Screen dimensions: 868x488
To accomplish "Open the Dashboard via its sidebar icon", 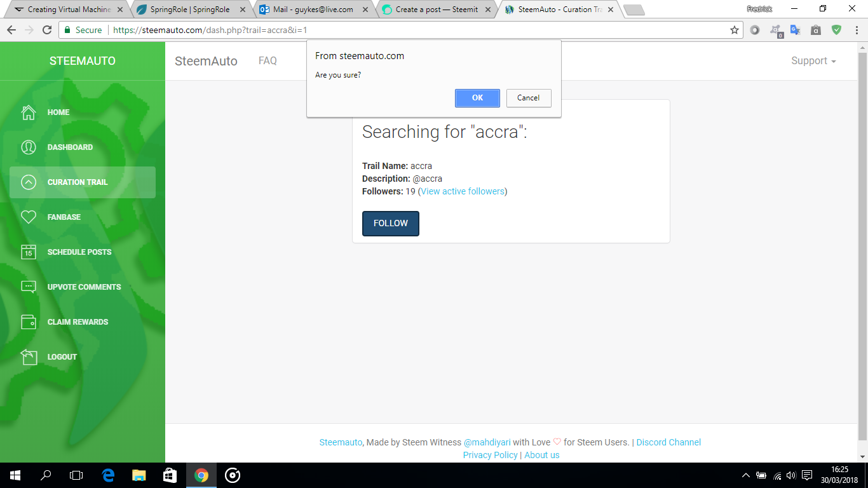I will (x=29, y=147).
